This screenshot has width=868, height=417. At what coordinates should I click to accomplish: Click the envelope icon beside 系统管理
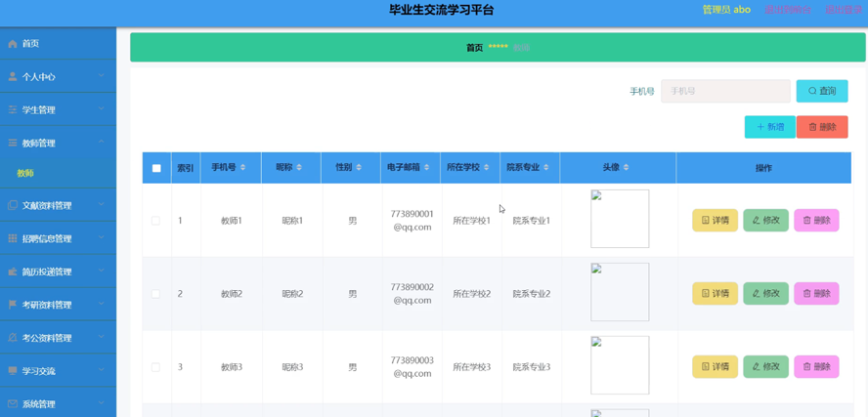13,403
